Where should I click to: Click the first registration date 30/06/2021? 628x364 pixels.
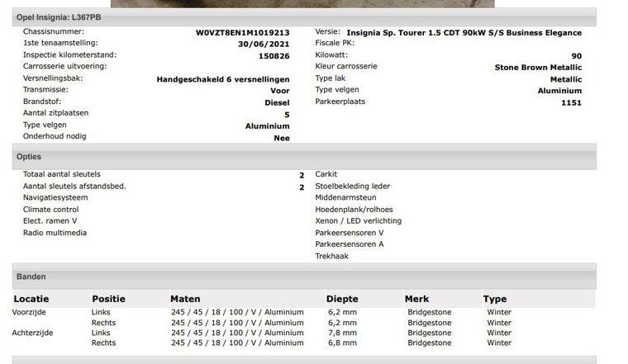[264, 44]
